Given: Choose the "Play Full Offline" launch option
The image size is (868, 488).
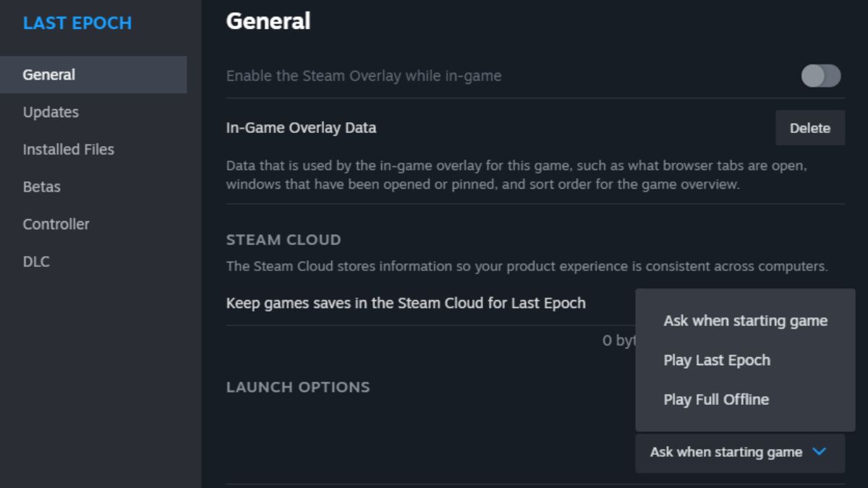Looking at the screenshot, I should [x=716, y=399].
